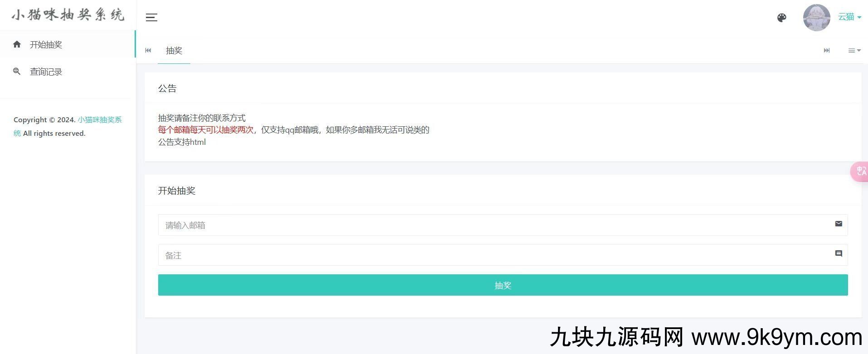Focus the 备注 remark field
This screenshot has width=868, height=354.
[494, 255]
